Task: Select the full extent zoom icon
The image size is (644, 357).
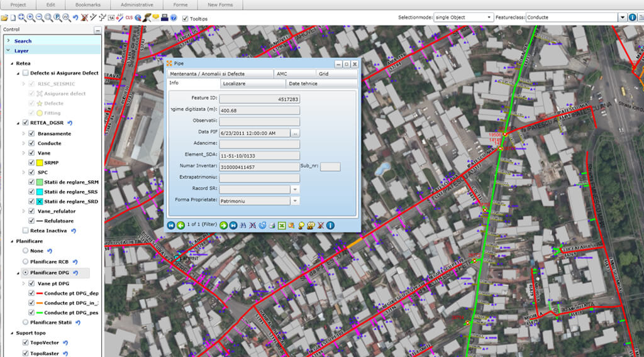Action: 21,18
